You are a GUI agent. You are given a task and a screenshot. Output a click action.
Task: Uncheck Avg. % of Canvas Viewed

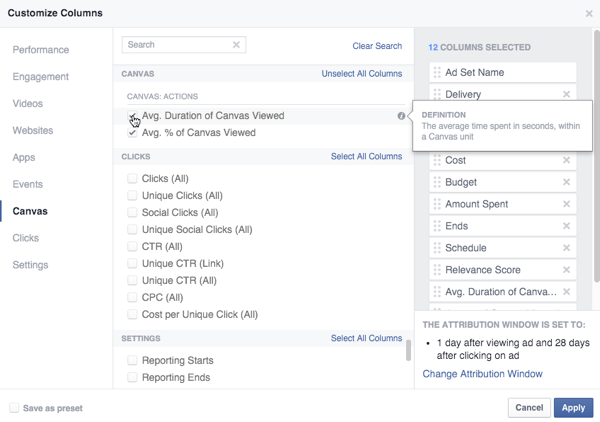click(132, 133)
